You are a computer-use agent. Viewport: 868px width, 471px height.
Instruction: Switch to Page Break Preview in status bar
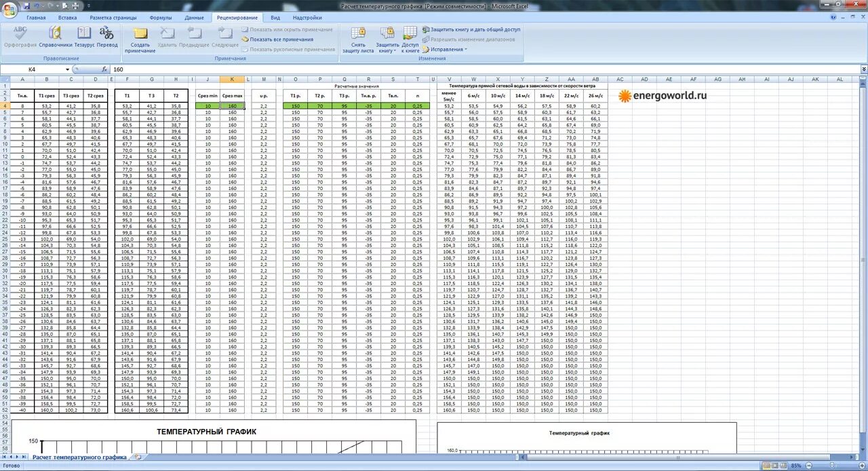pyautogui.click(x=784, y=466)
